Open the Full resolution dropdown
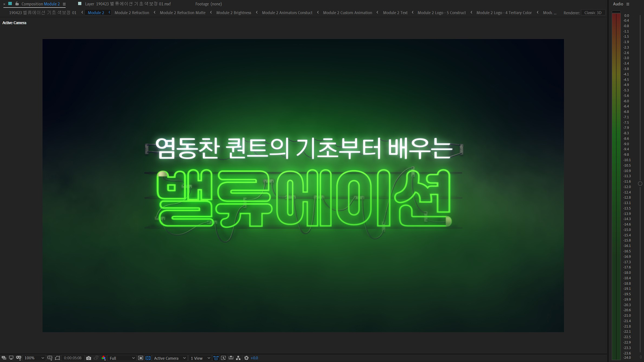This screenshot has height=362, width=644. pyautogui.click(x=122, y=358)
